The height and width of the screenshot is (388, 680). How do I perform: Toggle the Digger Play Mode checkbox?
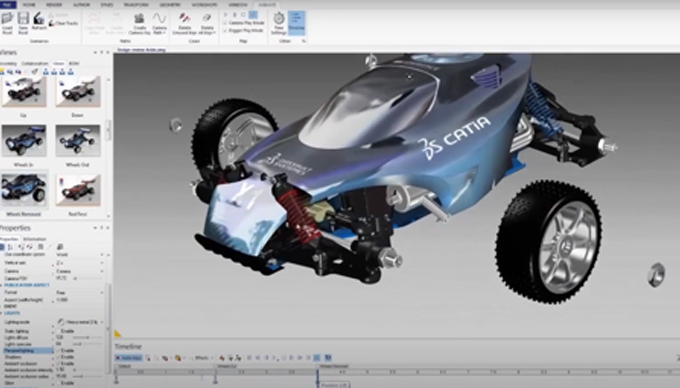(x=226, y=31)
